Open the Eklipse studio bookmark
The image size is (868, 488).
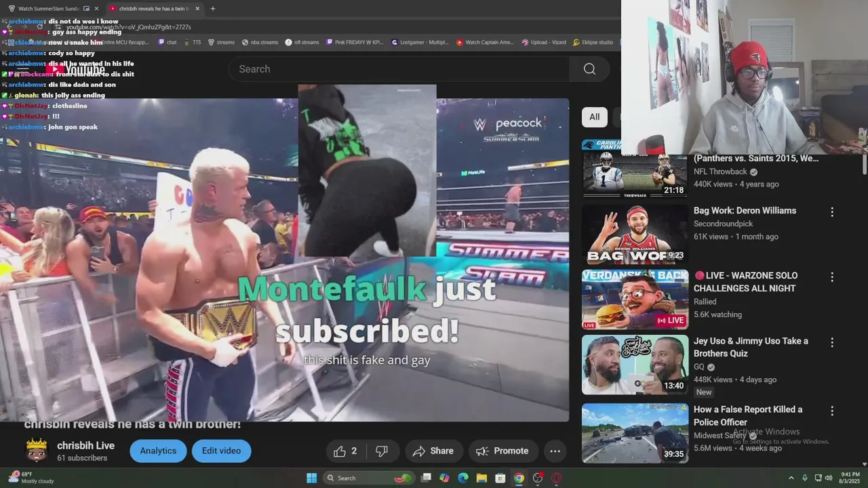[593, 42]
